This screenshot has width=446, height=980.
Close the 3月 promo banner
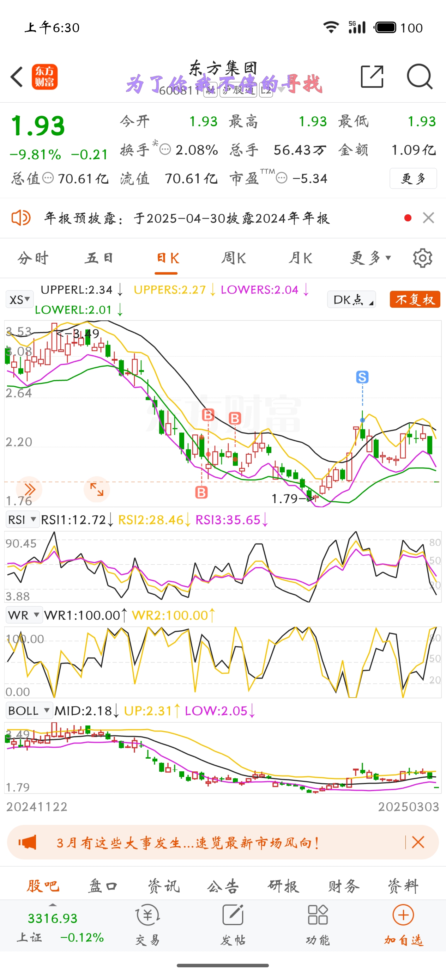(418, 842)
